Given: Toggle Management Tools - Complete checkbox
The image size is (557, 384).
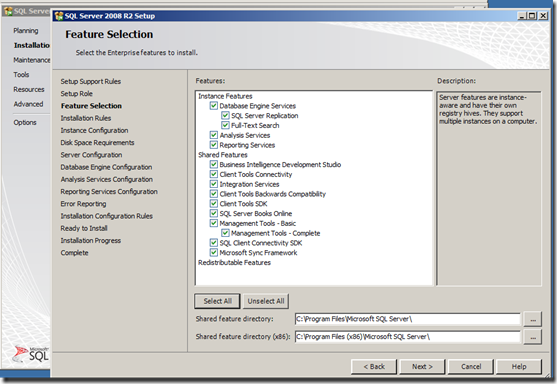Looking at the screenshot, I should (x=225, y=233).
